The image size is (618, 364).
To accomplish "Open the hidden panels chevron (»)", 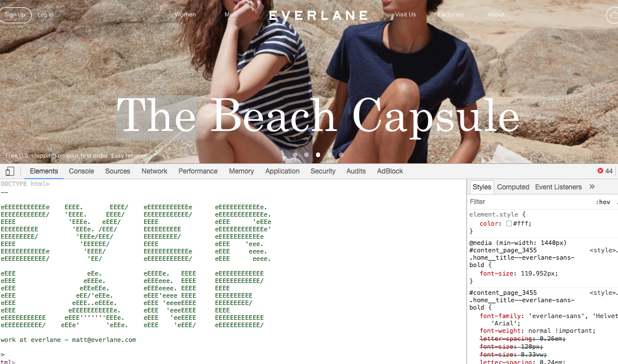I will pyautogui.click(x=592, y=187).
